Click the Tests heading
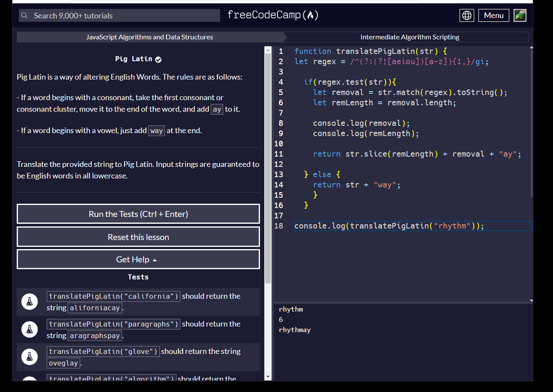Viewport: 553px width, 392px height. [x=138, y=277]
